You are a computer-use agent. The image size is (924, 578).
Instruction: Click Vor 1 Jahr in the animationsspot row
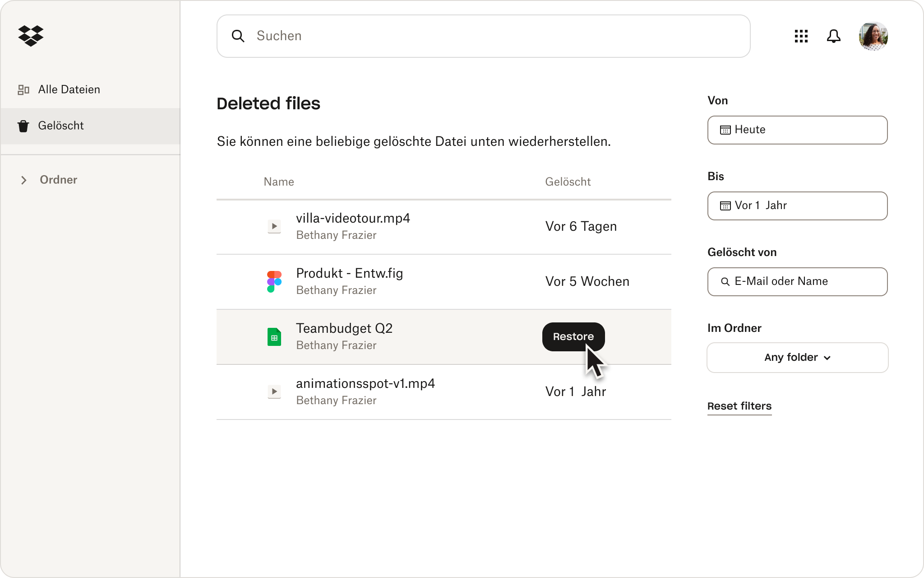[576, 392]
